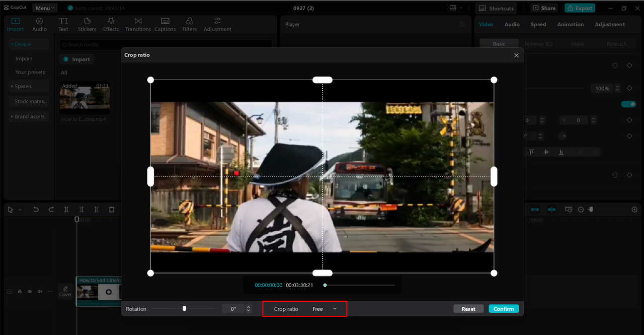Click the Cover edit button on the track
The image size is (644, 335).
[65, 291]
